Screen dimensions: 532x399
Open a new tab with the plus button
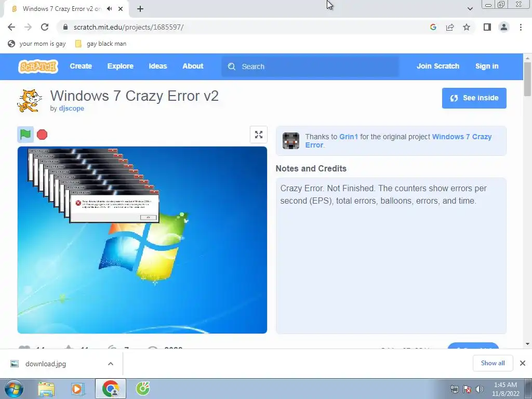point(140,9)
